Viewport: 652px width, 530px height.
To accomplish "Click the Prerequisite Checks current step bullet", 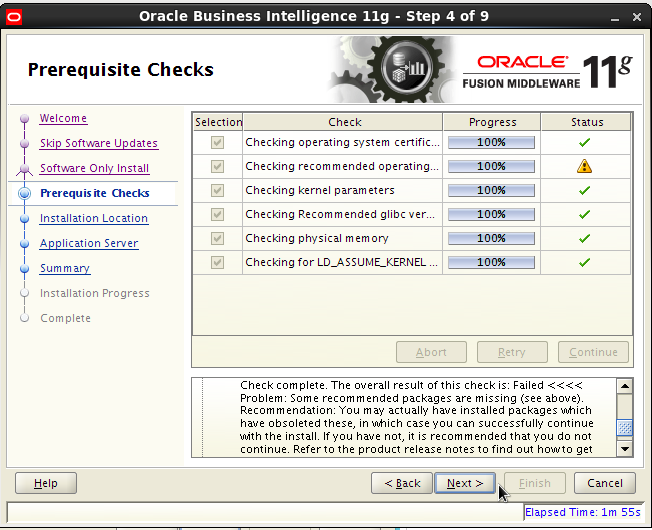I will (x=25, y=193).
